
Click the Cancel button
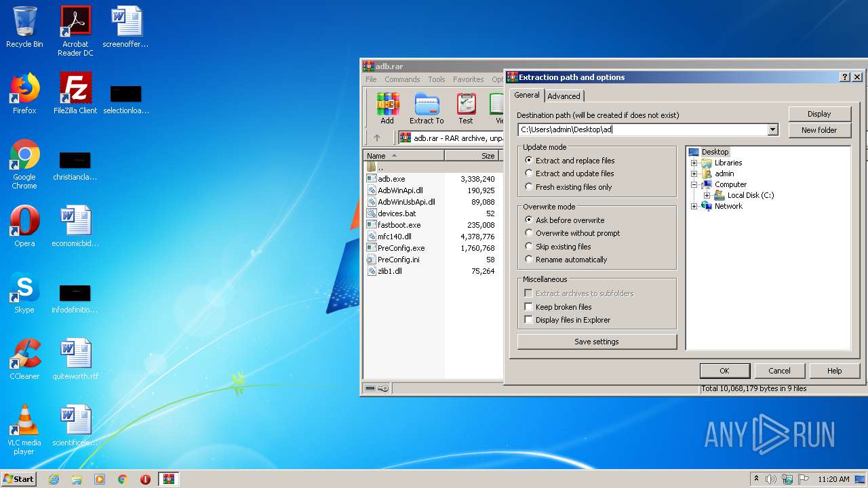click(x=779, y=371)
